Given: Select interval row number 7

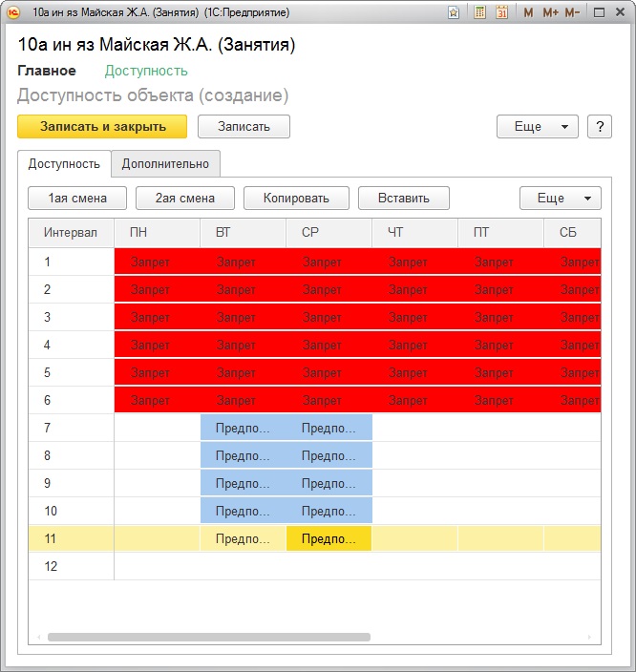Looking at the screenshot, I should 72,428.
